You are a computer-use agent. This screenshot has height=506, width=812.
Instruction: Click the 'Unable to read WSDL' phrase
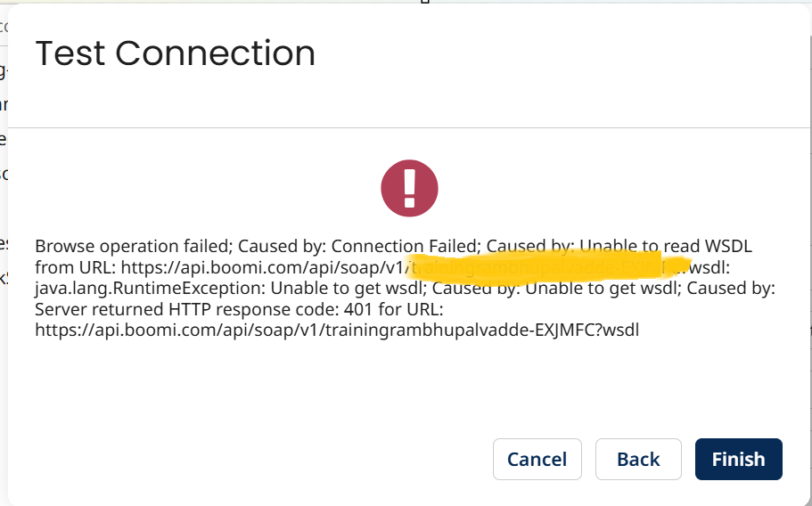pyautogui.click(x=666, y=246)
